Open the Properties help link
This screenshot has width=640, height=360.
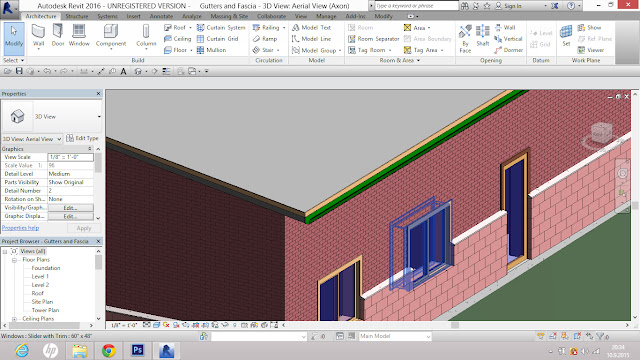click(20, 228)
